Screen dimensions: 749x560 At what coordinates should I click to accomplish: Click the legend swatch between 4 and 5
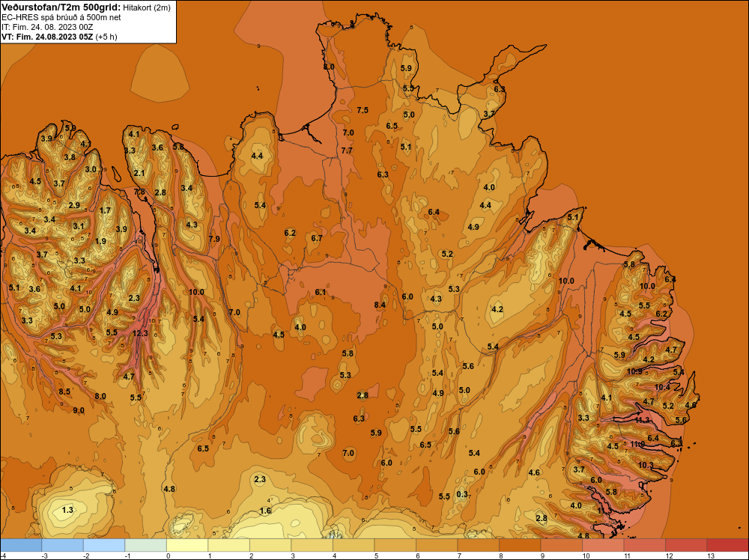click(354, 545)
